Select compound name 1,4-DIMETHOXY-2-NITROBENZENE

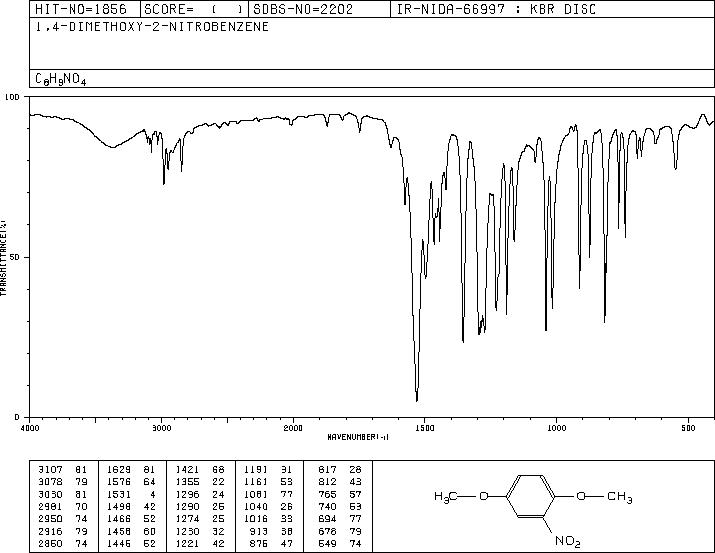(152, 27)
